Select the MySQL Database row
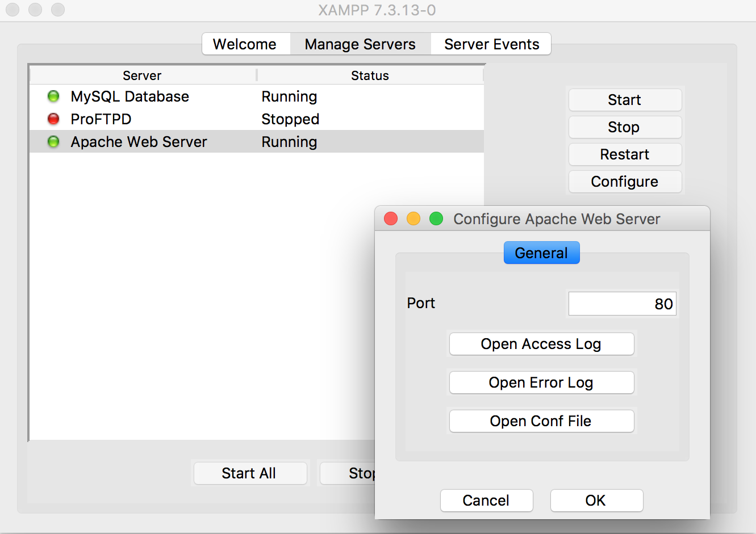Image resolution: width=756 pixels, height=534 pixels. pos(257,96)
